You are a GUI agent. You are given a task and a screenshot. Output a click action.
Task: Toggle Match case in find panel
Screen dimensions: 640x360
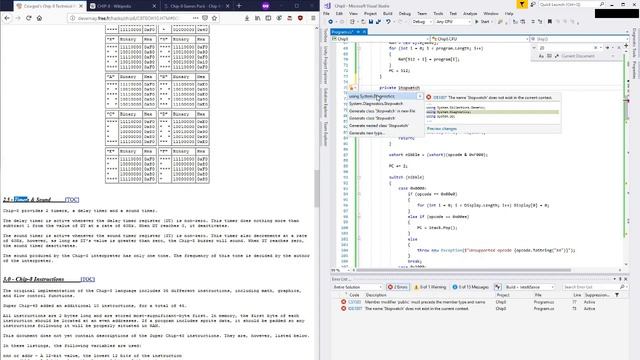(542, 56)
